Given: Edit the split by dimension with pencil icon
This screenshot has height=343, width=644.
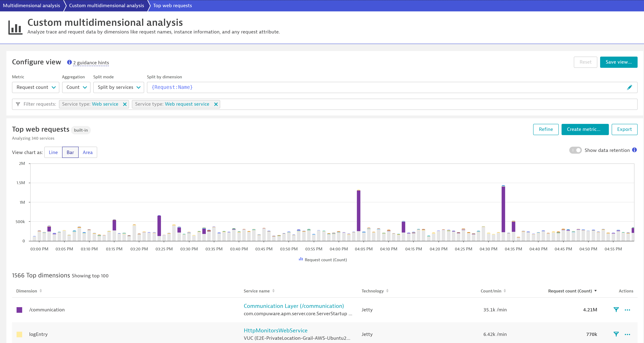Looking at the screenshot, I should 630,87.
